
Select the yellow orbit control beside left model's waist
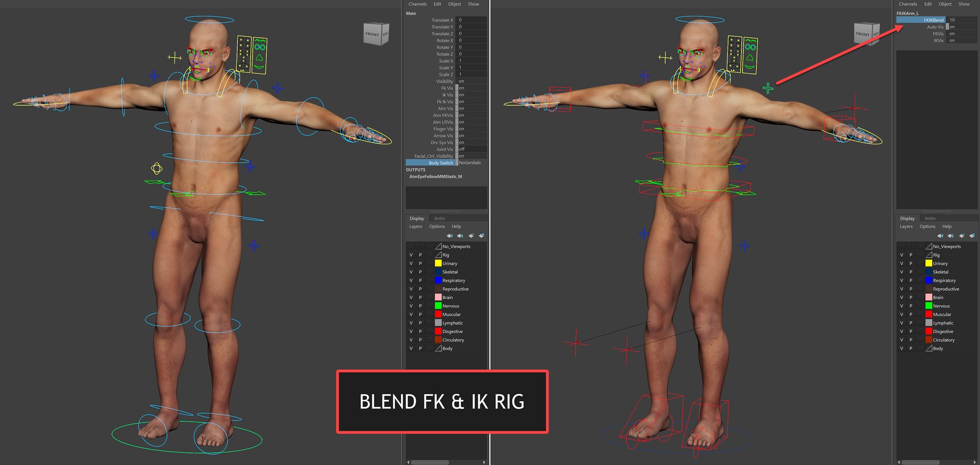tap(157, 168)
